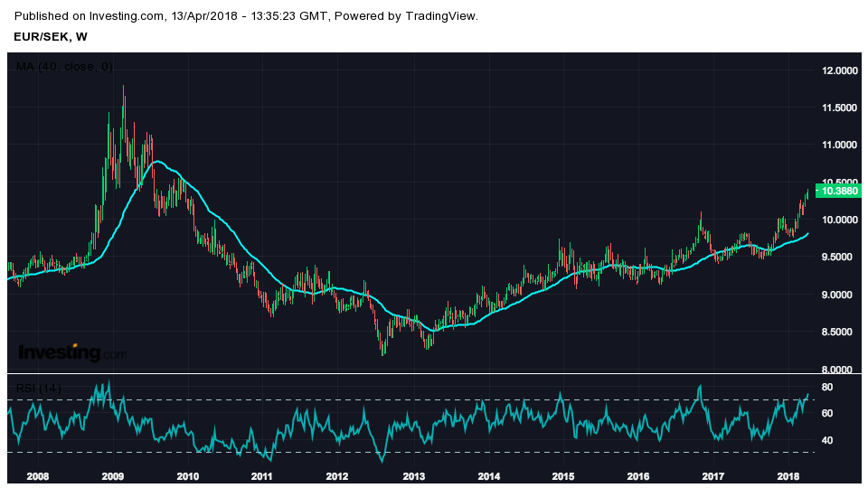Viewport: 868px width, 488px height.
Task: Click the 10.0000 level on price axis
Action: point(840,221)
